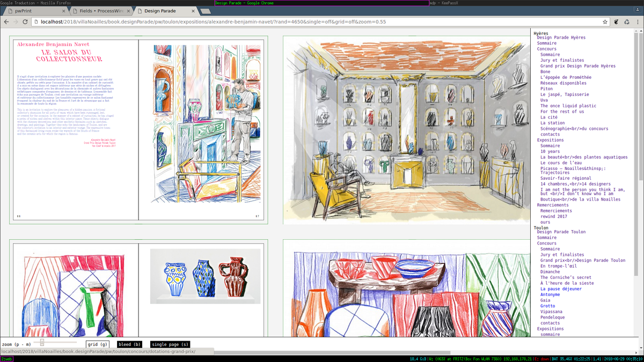Open the Grand prix Design Parade Hyères link

pyautogui.click(x=577, y=66)
